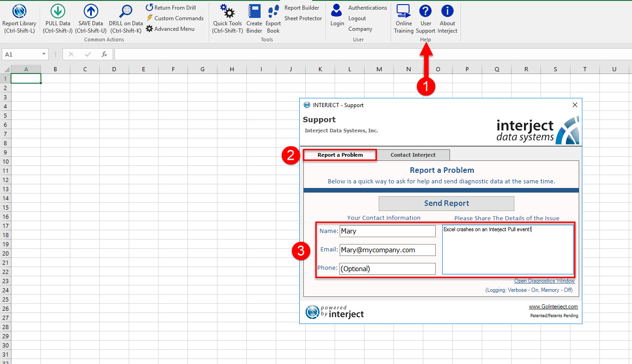Select column header H

coord(232,69)
